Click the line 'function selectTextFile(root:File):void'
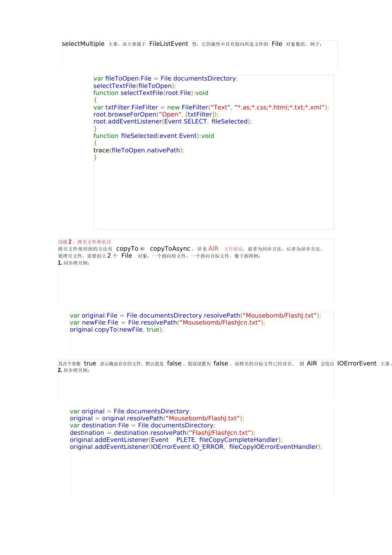This screenshot has width=392, height=555. (x=151, y=93)
